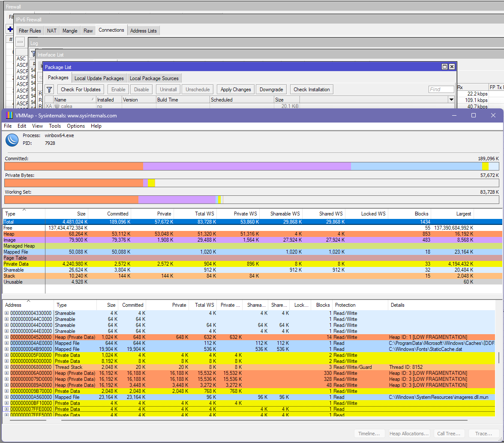The width and height of the screenshot is (504, 443).
Task: Open the Address Lists tab
Action: (143, 30)
